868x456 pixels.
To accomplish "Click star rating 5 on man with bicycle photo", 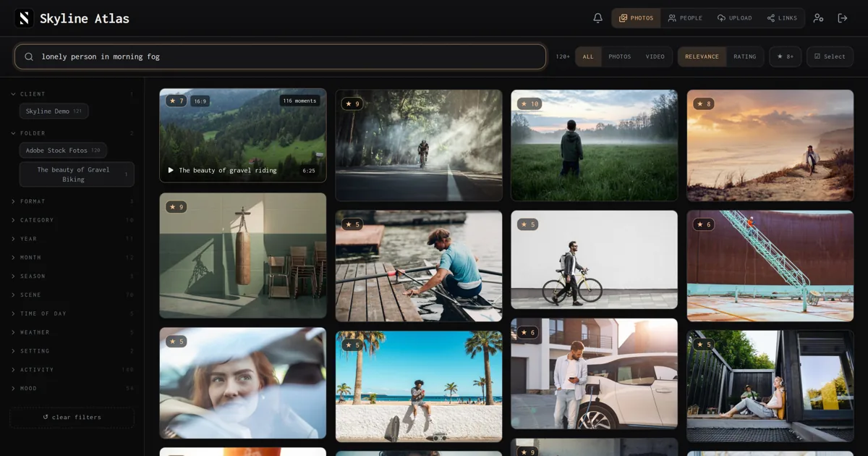I will click(528, 224).
